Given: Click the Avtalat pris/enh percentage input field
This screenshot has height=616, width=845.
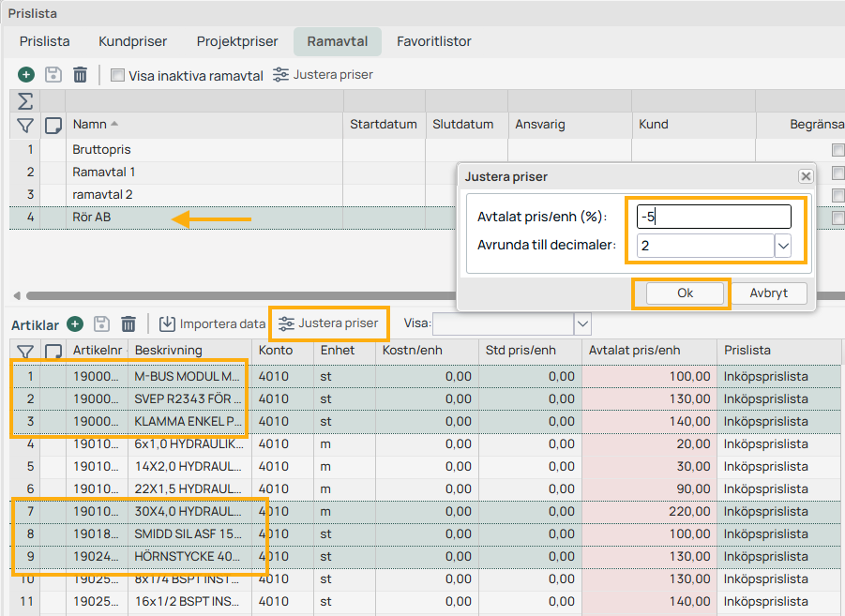Looking at the screenshot, I should [x=714, y=217].
